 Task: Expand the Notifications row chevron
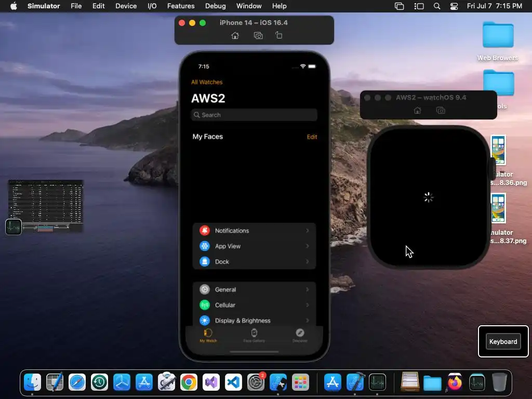tap(308, 231)
